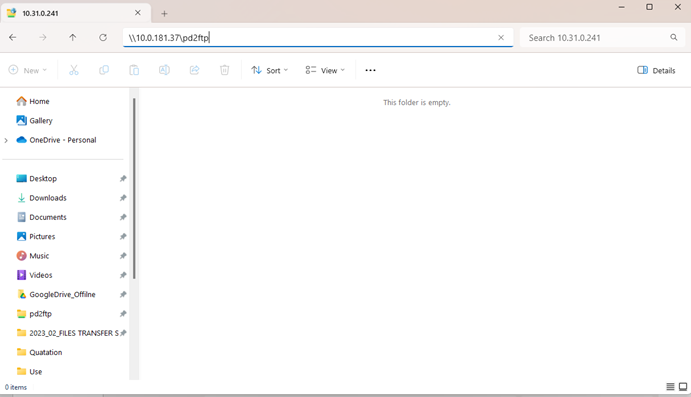This screenshot has width=691, height=397.
Task: Open the Downloads quick access folder
Action: click(x=48, y=198)
